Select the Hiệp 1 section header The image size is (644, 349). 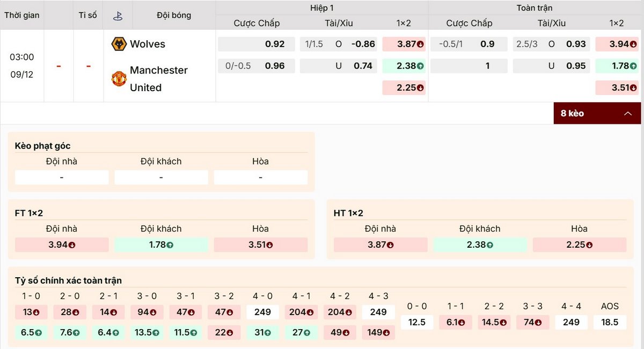pos(321,8)
